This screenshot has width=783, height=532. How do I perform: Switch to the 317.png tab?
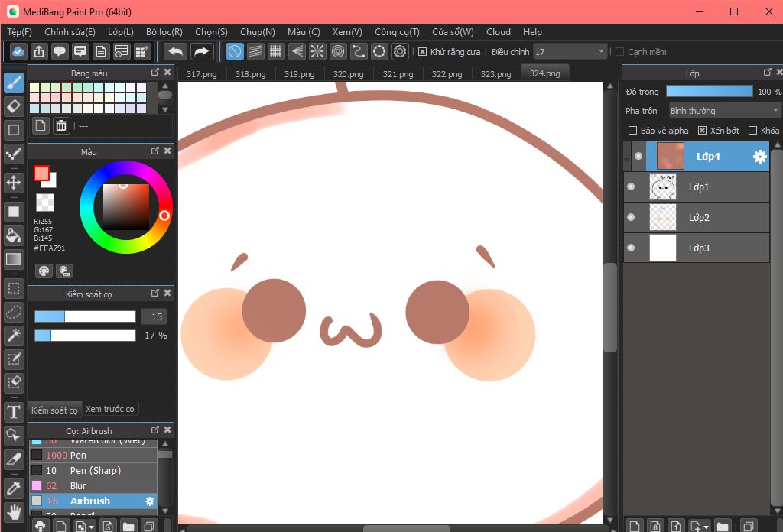click(202, 74)
